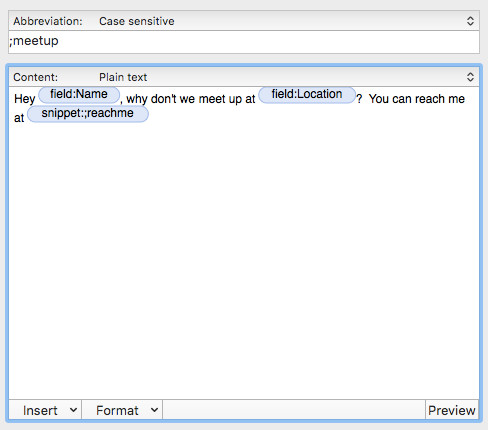Select the field:Location token
Screen dimensions: 488x430
tap(307, 95)
